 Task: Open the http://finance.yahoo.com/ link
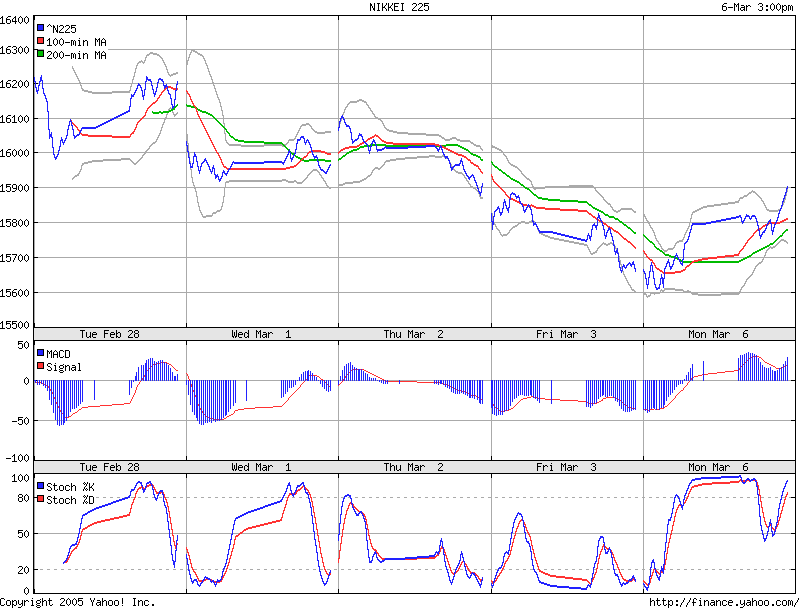pos(724,602)
